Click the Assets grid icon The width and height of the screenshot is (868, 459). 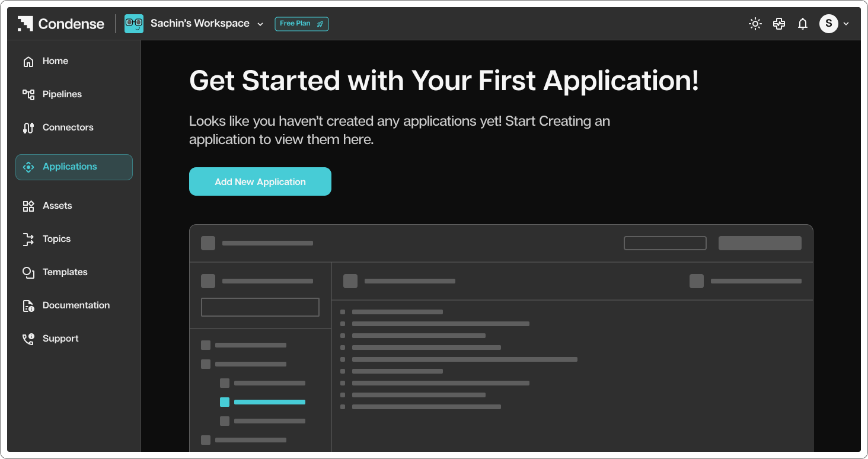28,206
